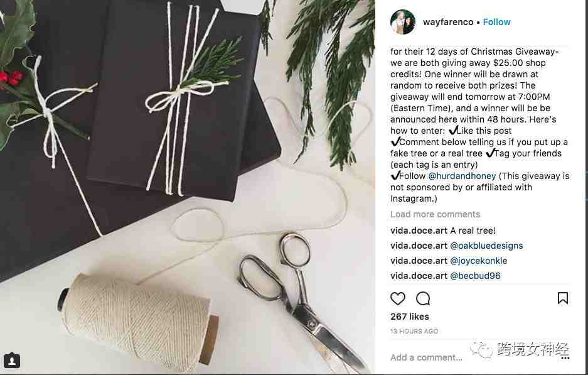Viewport: 588px width, 375px height.
Task: Open the @joycekonkle mention
Action: click(x=479, y=261)
